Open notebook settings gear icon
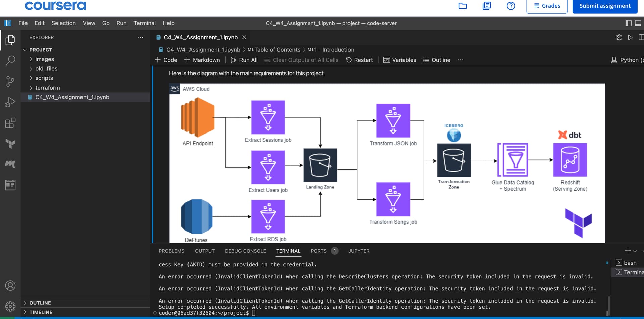This screenshot has height=319, width=644. 619,37
